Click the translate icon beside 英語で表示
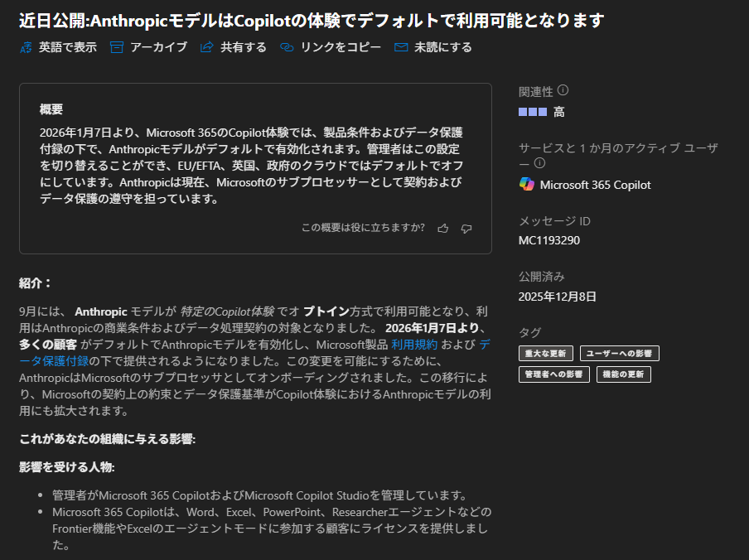Image resolution: width=749 pixels, height=560 pixels. (x=25, y=47)
